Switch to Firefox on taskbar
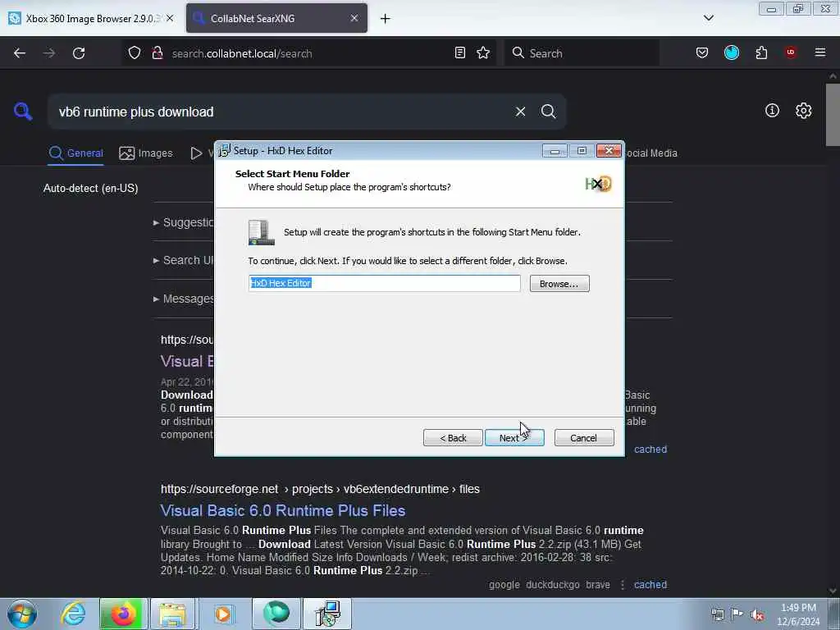This screenshot has height=630, width=840. click(123, 614)
